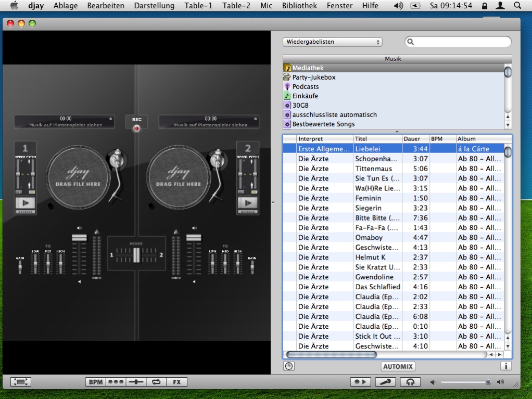The image size is (532, 399).
Task: Start playback on turntable 2
Action: coord(248,203)
